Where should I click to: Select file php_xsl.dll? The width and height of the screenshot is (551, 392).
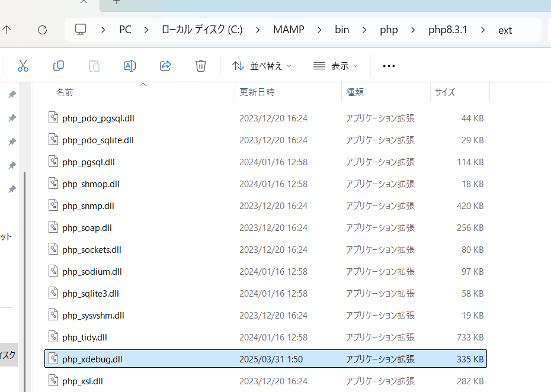pos(265,381)
